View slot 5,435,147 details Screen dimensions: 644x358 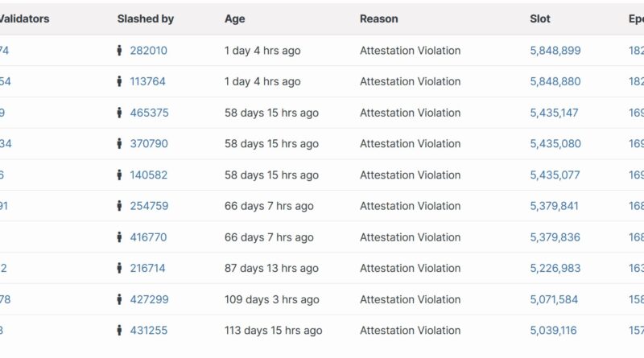[x=554, y=113]
